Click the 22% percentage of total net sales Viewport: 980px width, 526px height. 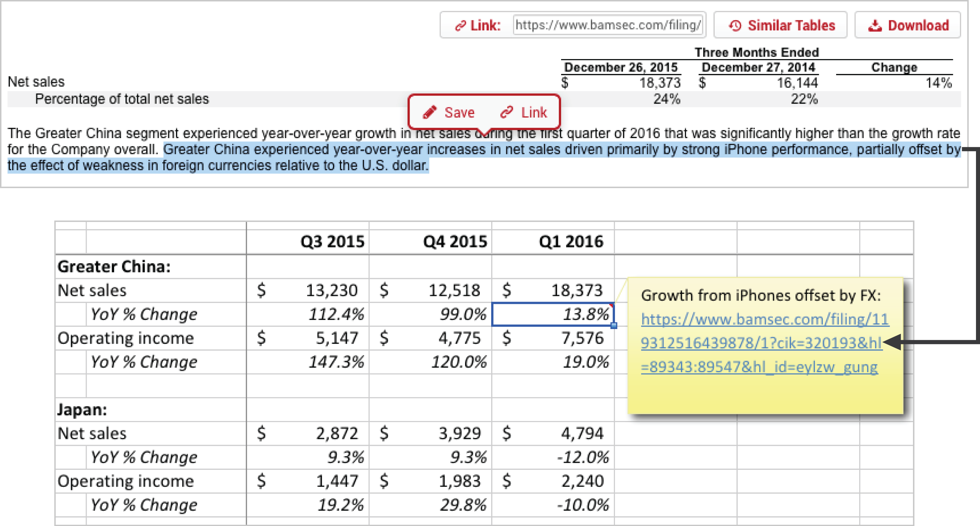[804, 99]
